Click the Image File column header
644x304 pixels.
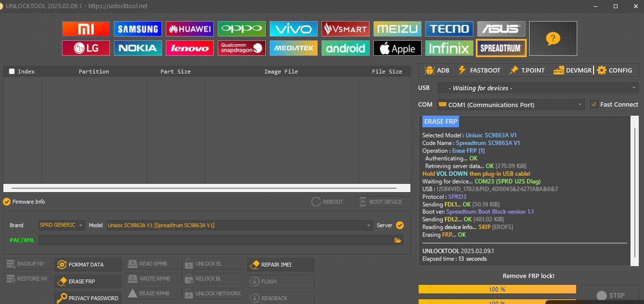281,72
